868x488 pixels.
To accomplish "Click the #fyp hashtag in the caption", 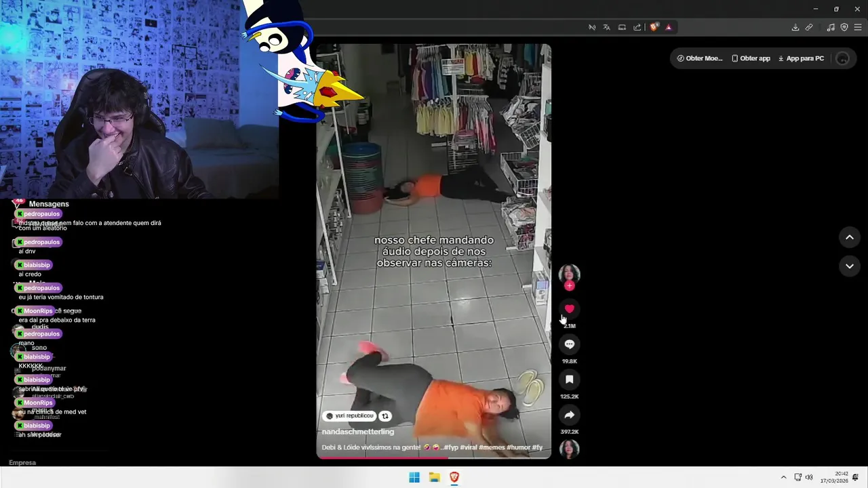I will (451, 447).
